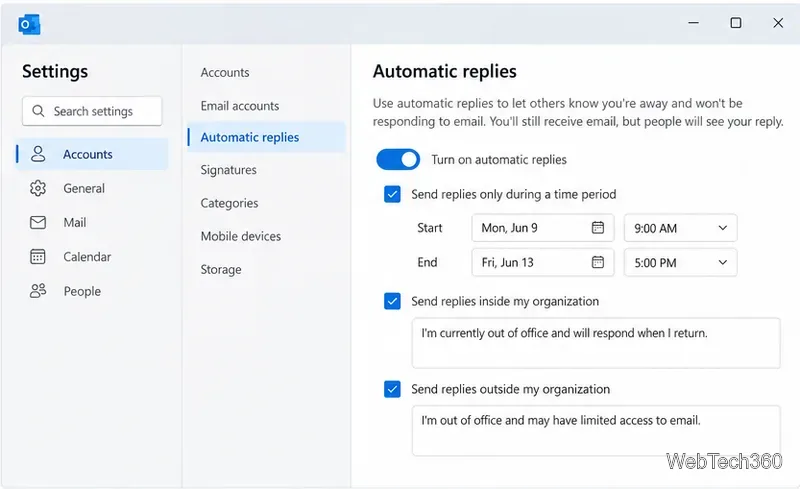The width and height of the screenshot is (800, 489).
Task: Click the Accounts person icon
Action: (38, 154)
